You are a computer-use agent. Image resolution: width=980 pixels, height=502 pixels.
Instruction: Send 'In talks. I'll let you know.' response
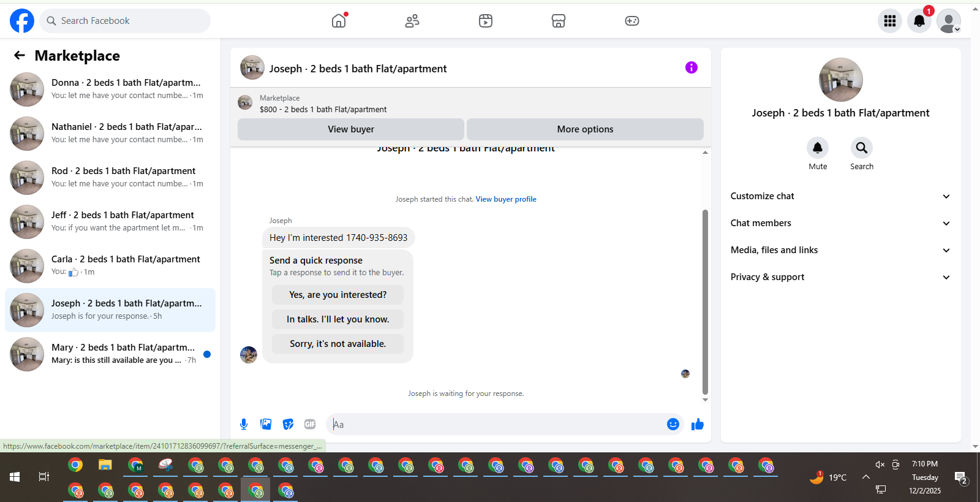coord(337,319)
